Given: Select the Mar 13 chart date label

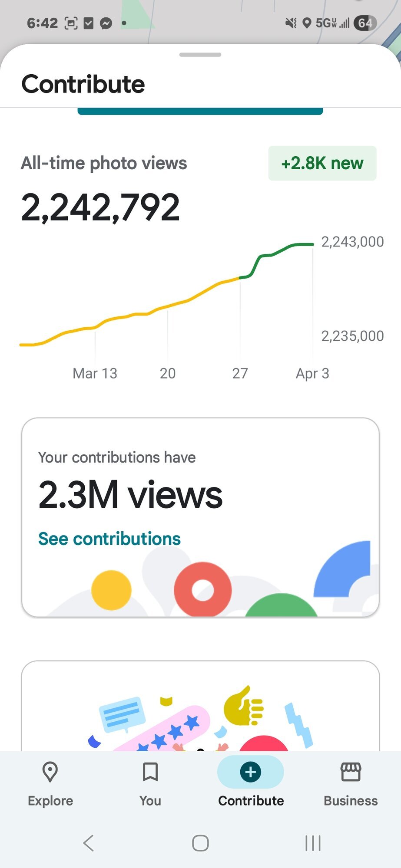Looking at the screenshot, I should (95, 373).
